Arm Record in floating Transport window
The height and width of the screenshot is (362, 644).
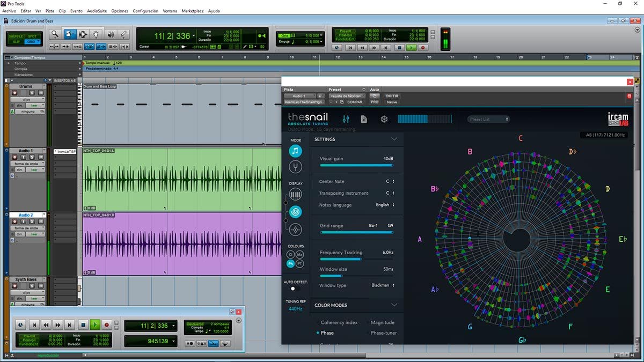(107, 324)
